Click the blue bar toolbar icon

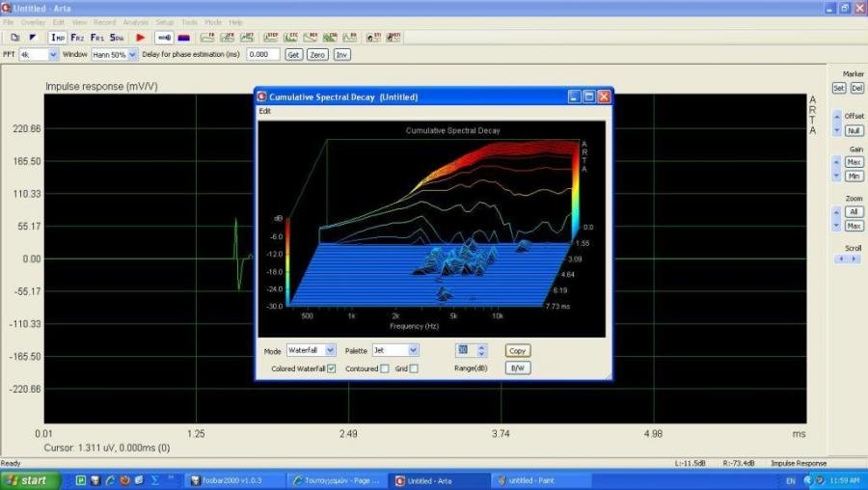pos(184,37)
